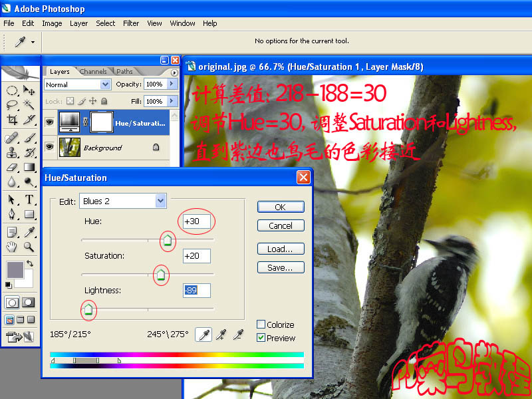The height and width of the screenshot is (399, 532).
Task: Hide the Hue/Saturation layer
Action: (50, 122)
